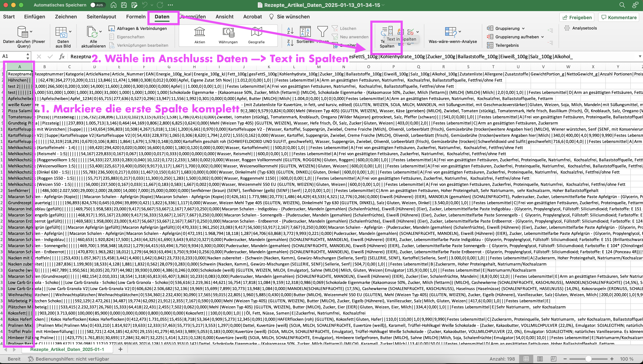Screen dimensions: 643x364
Task: Expand the formula bar chevron
Action: 640,57
